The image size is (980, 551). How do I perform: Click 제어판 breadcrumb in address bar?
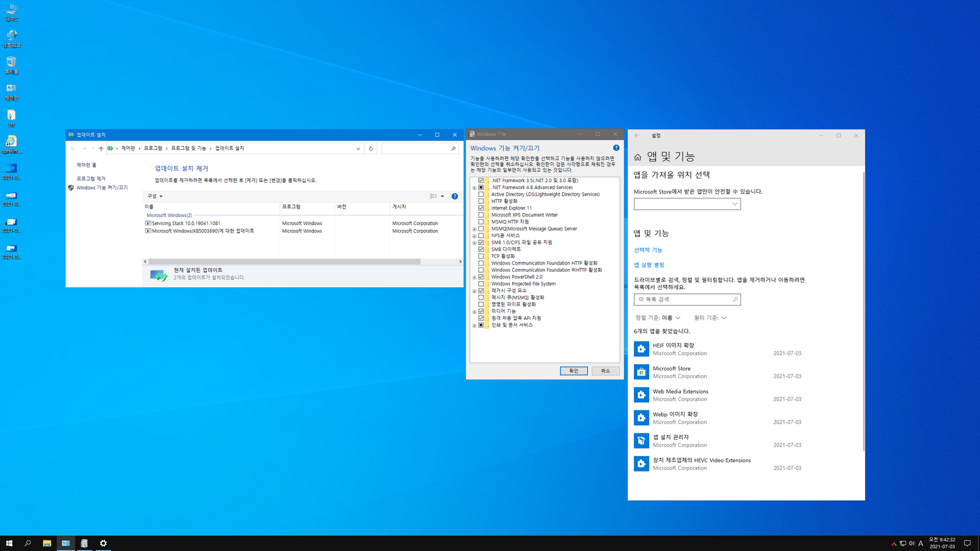tap(128, 148)
